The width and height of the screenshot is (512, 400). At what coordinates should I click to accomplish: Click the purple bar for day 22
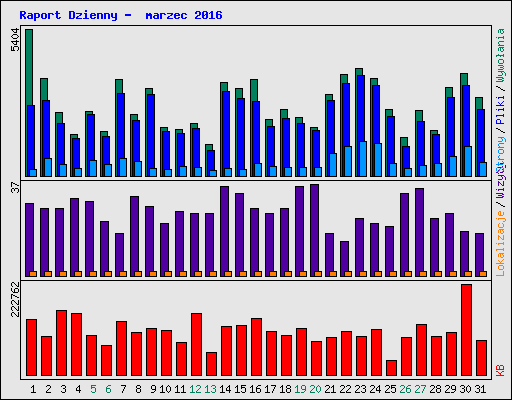(344, 259)
